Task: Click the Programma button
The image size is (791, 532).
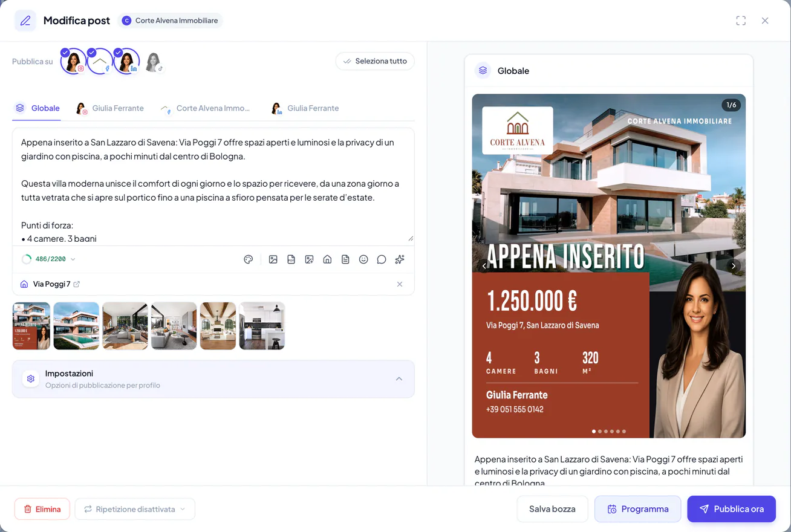Action: coord(638,509)
